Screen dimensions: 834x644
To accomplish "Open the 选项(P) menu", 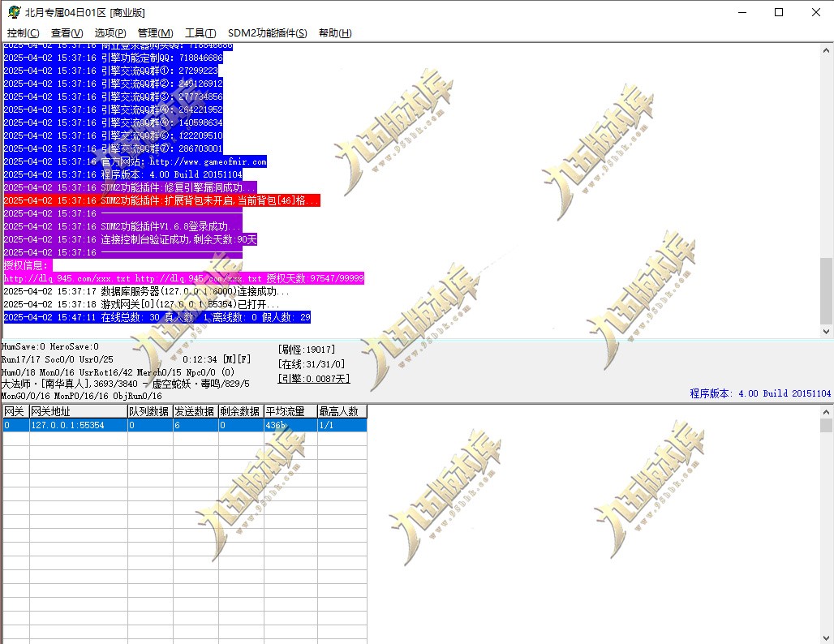I will [x=110, y=33].
